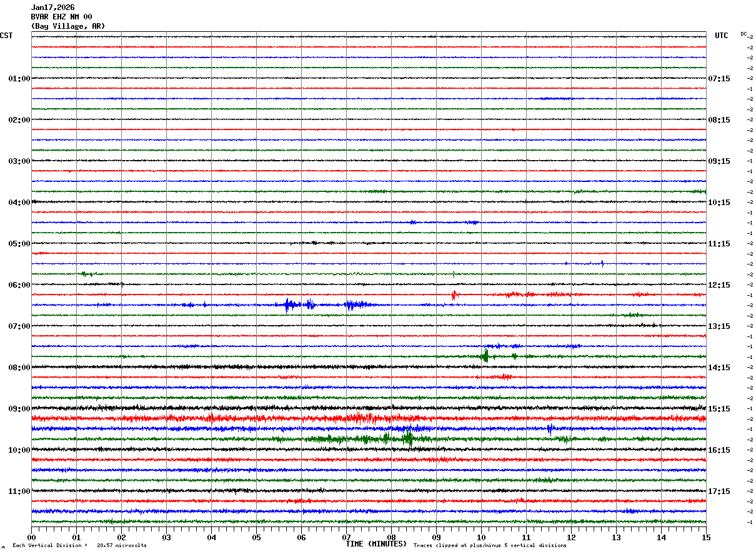Click the location text (Bay Village, AR)
Viewport: 756px width, 554px height.
68,26
